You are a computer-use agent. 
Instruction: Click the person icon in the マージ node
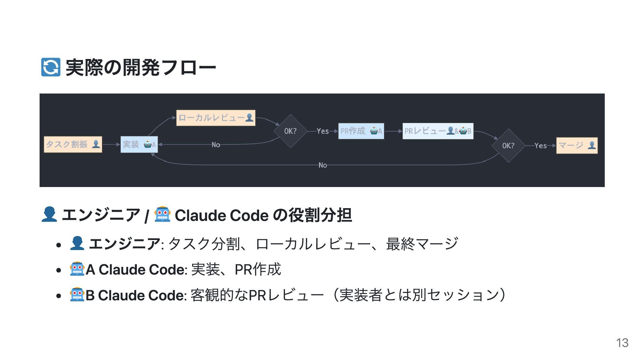pos(592,145)
